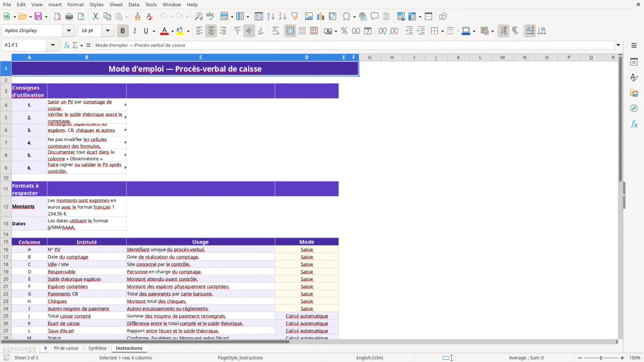Click the Draw Functions shapes icon
The image size is (644, 362).
tap(443, 17)
